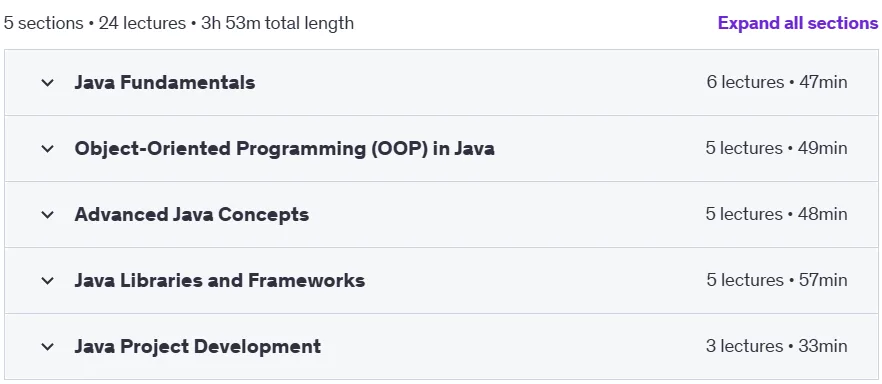882x384 pixels.
Task: Click the '24 lectures' summary text
Action: point(142,24)
